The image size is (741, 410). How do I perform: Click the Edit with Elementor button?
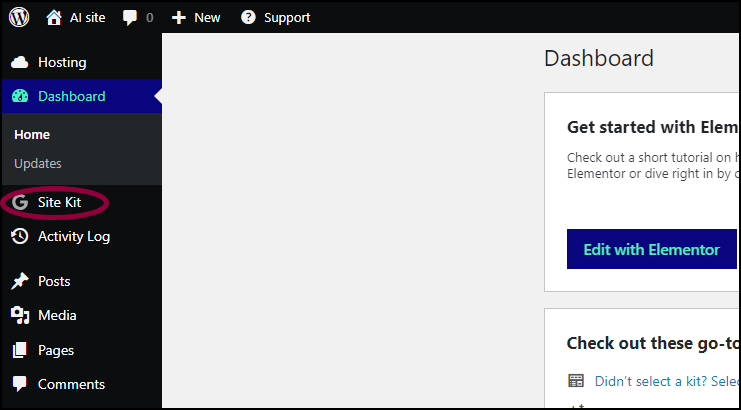(x=652, y=249)
